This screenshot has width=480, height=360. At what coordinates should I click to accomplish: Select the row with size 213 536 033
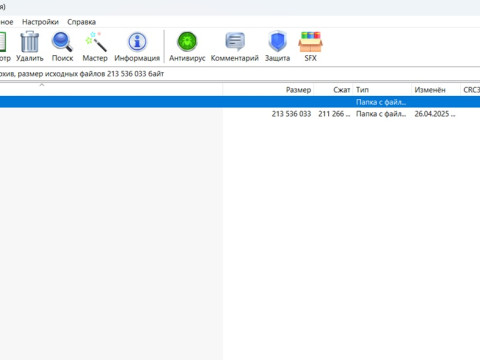pos(240,114)
